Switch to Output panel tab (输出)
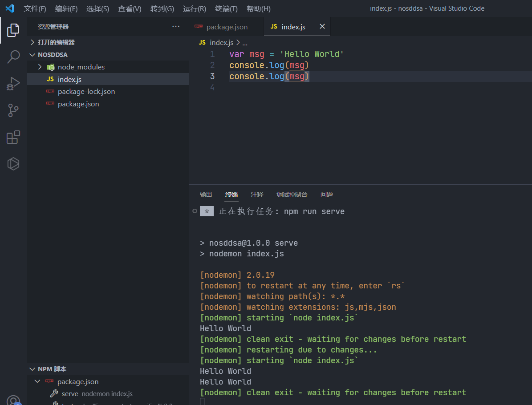This screenshot has height=405, width=532. click(x=206, y=194)
